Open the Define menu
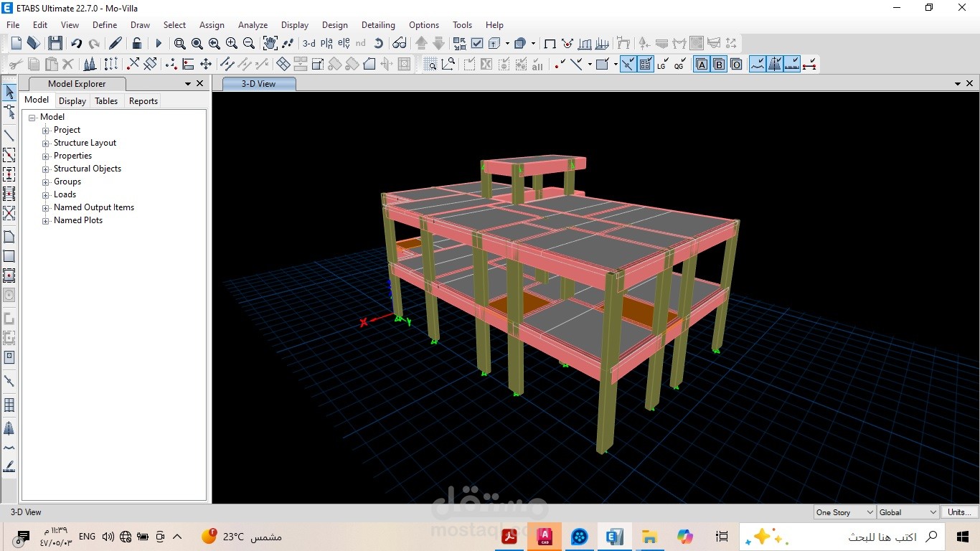This screenshot has width=980, height=551. pos(105,24)
